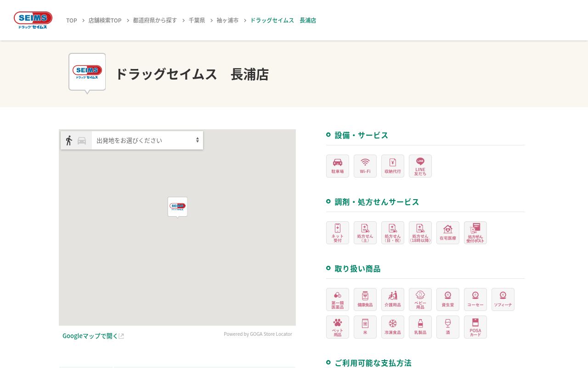Click the 取り扱い商品 section heading

358,268
